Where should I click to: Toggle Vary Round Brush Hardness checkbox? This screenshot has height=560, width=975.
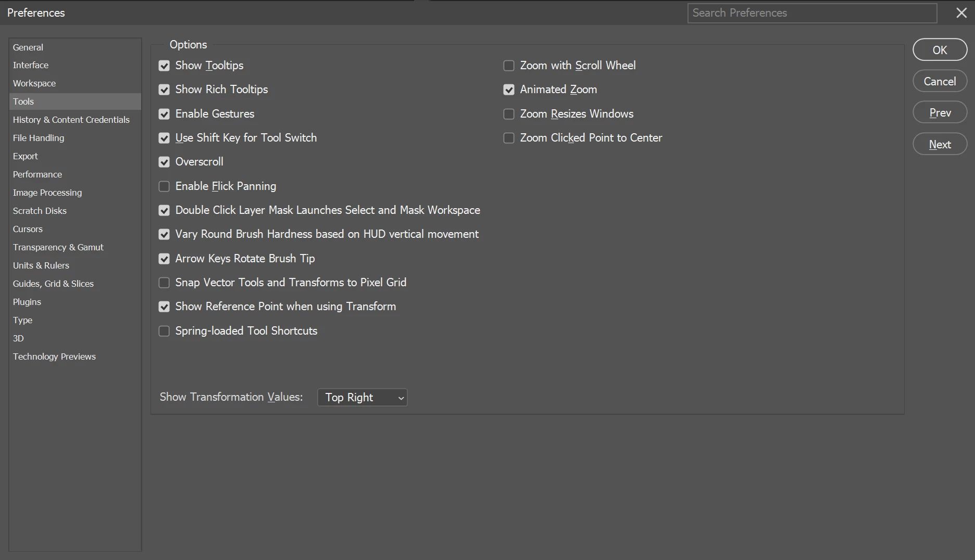[x=164, y=234]
